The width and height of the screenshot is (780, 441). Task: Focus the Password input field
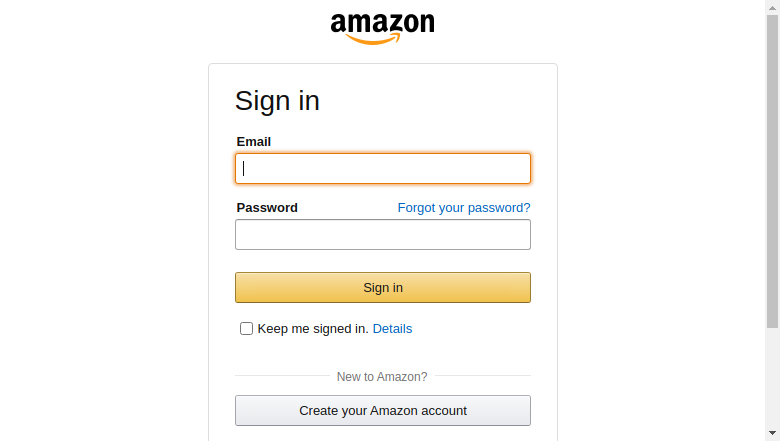tap(383, 235)
